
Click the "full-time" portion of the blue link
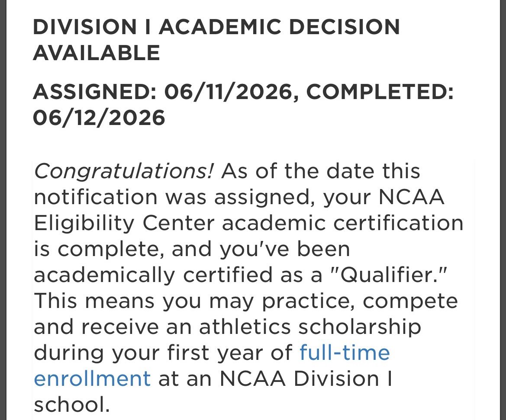(x=345, y=353)
